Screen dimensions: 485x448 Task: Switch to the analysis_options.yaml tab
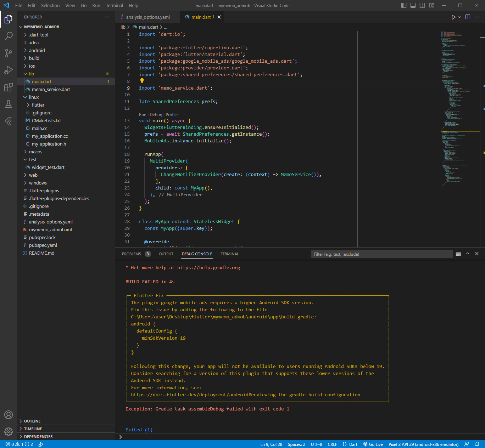(x=147, y=17)
